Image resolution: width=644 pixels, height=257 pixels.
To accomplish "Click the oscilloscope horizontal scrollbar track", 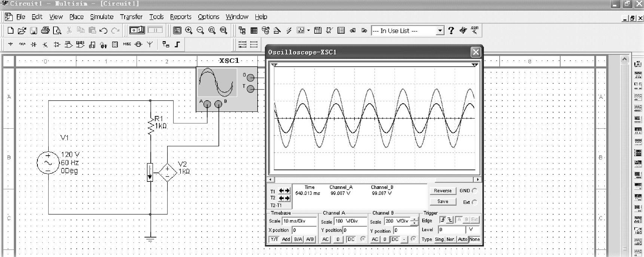I will 374,180.
